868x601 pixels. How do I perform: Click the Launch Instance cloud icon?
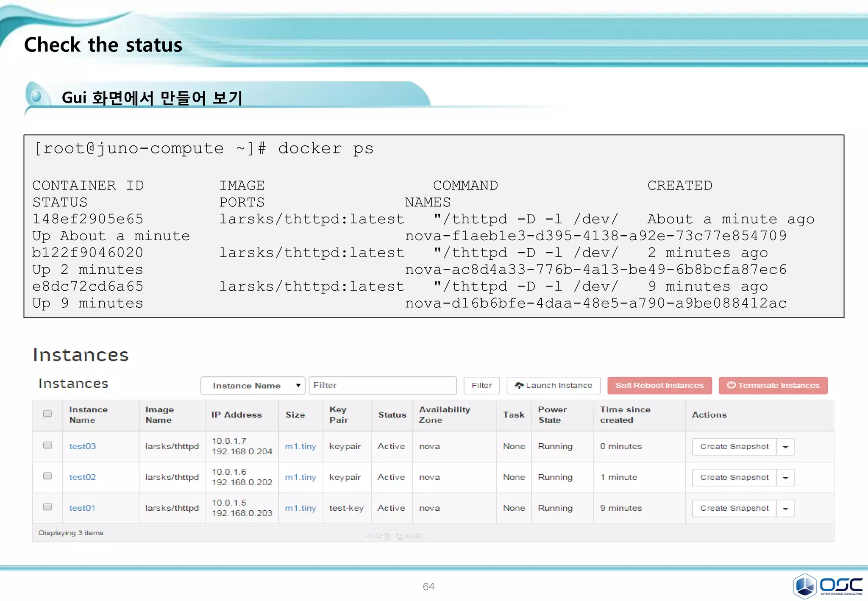coord(519,385)
